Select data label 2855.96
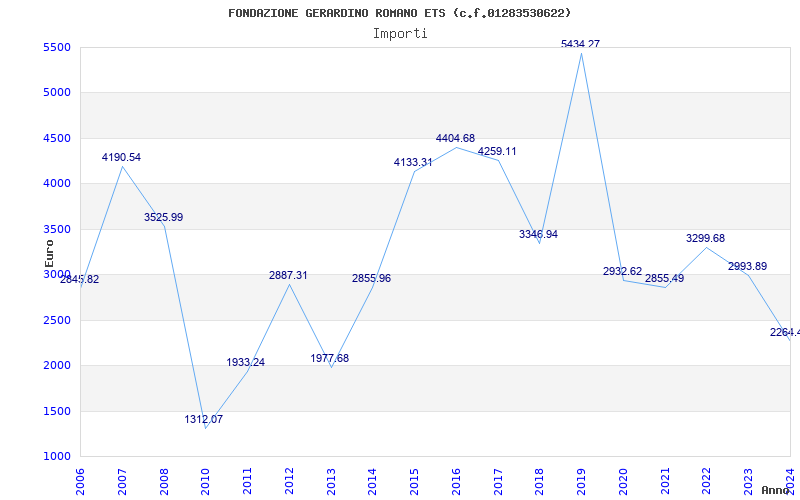Viewport: 800px width, 500px height. [x=371, y=278]
